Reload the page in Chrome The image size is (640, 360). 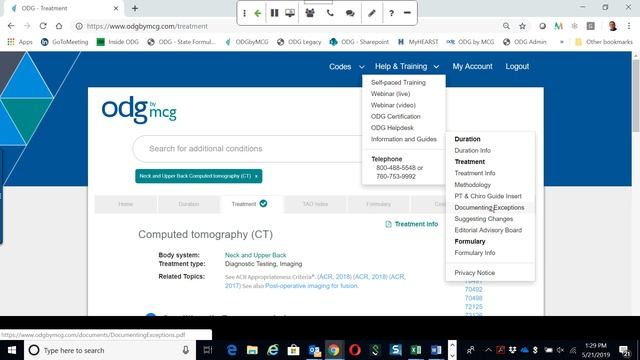(43, 26)
